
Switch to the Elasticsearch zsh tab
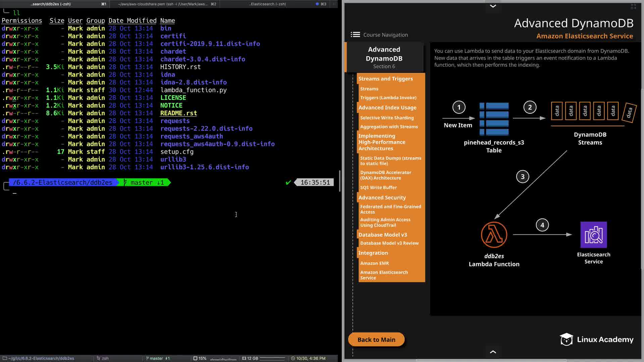[267, 4]
